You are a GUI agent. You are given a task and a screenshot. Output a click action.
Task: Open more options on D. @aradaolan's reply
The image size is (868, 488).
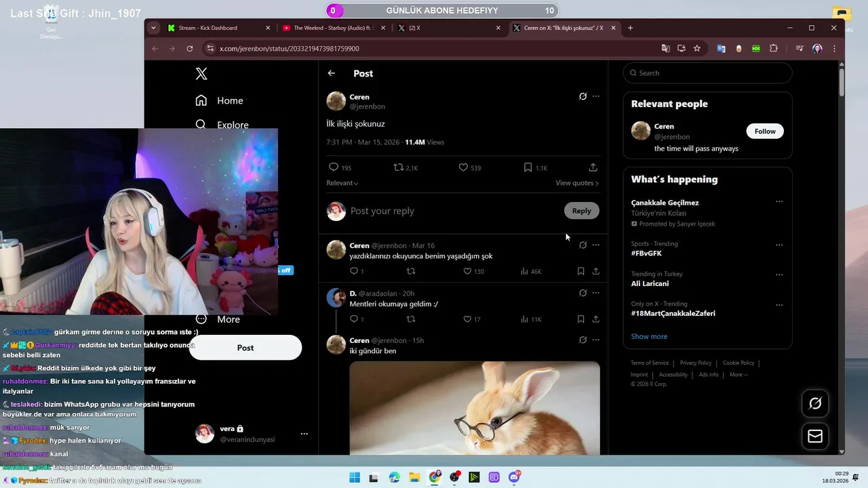click(596, 293)
